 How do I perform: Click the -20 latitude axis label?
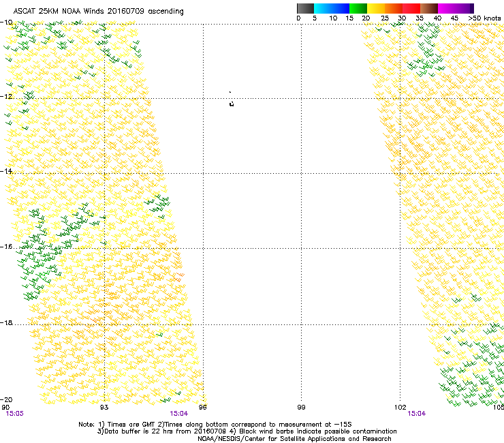coord(6,399)
